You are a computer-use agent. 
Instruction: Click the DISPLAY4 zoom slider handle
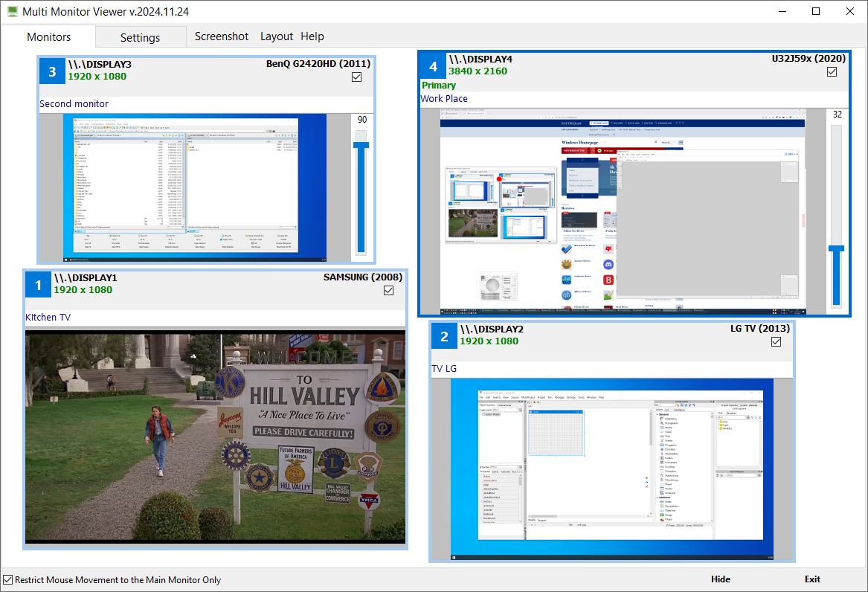point(836,248)
